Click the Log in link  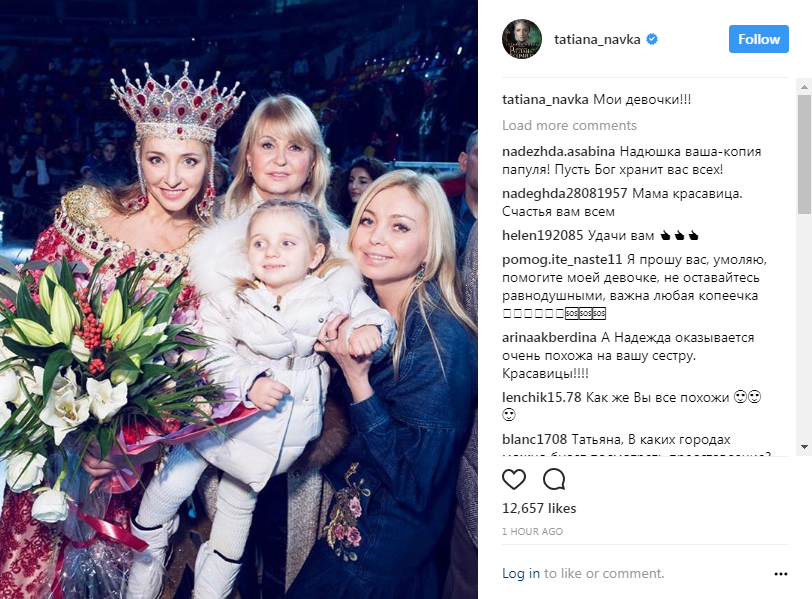520,573
